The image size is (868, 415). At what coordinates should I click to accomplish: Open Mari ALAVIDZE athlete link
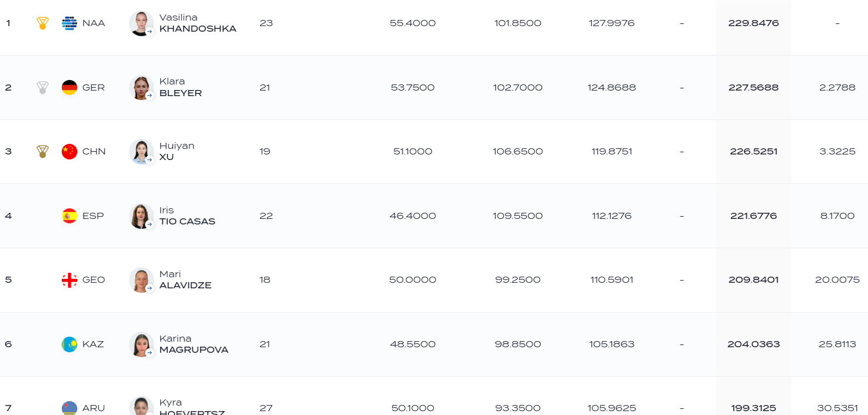tap(186, 280)
